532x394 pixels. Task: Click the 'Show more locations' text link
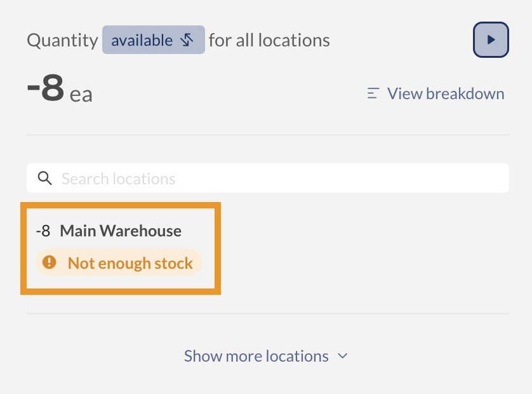pos(256,356)
